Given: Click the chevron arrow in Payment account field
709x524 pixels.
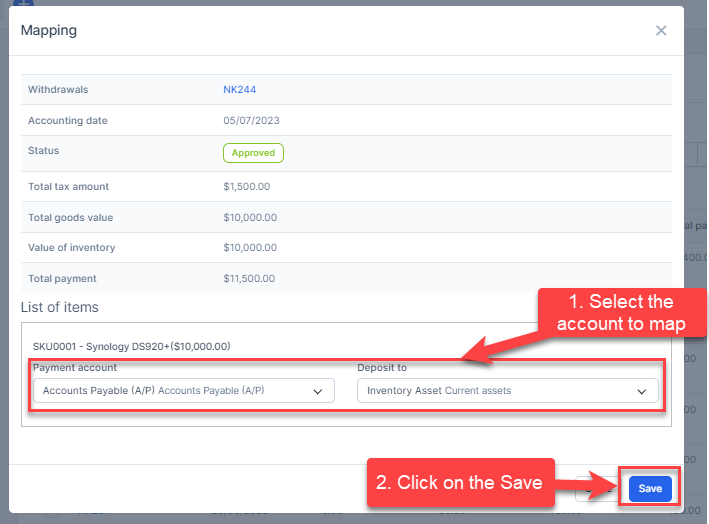Looking at the screenshot, I should click(x=318, y=392).
